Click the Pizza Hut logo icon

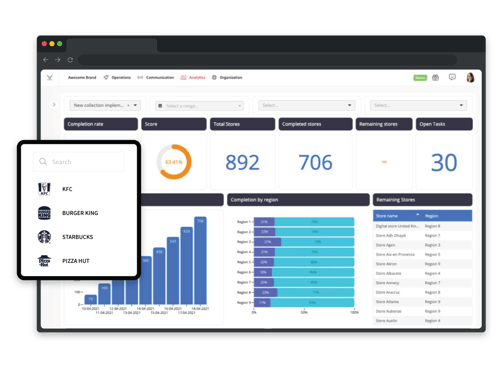(x=44, y=261)
